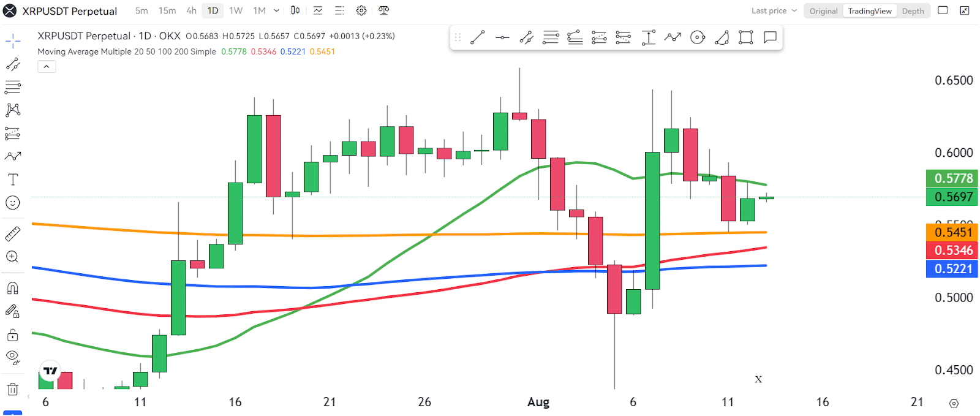The width and height of the screenshot is (980, 416).
Task: Click the rectangle tool in floating toolbar
Action: click(745, 37)
